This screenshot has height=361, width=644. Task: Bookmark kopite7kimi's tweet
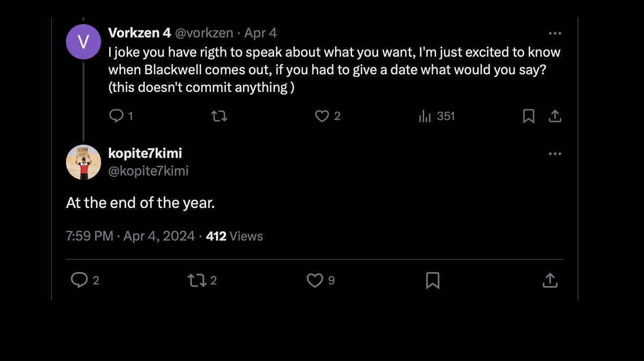pyautogui.click(x=433, y=280)
